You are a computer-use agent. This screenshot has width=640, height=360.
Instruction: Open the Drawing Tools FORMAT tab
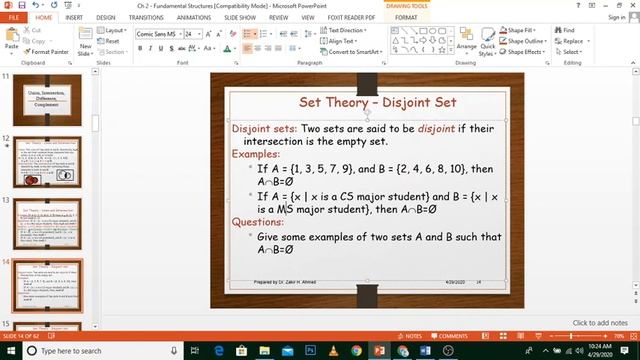pos(406,18)
